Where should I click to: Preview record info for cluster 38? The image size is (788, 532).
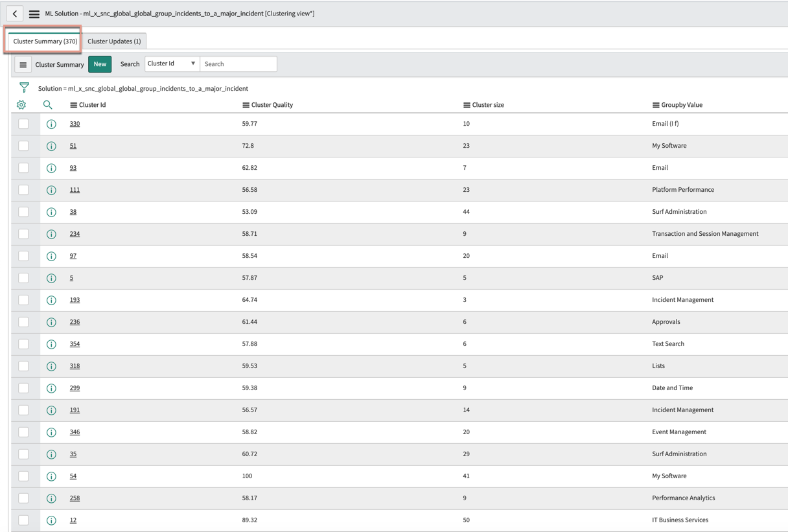(51, 212)
